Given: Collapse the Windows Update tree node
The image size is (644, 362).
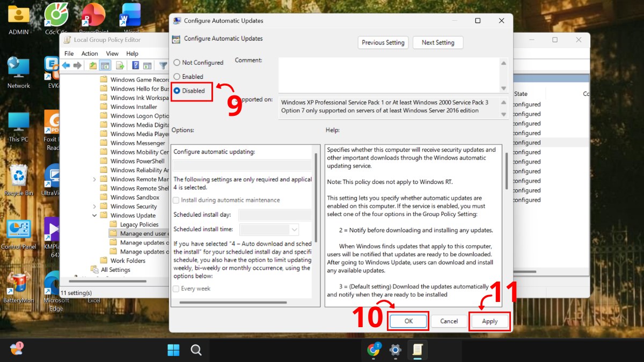Looking at the screenshot, I should [94, 215].
